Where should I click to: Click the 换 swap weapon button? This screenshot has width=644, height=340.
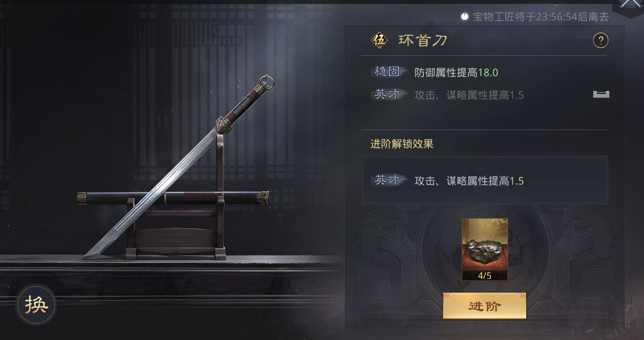click(36, 305)
